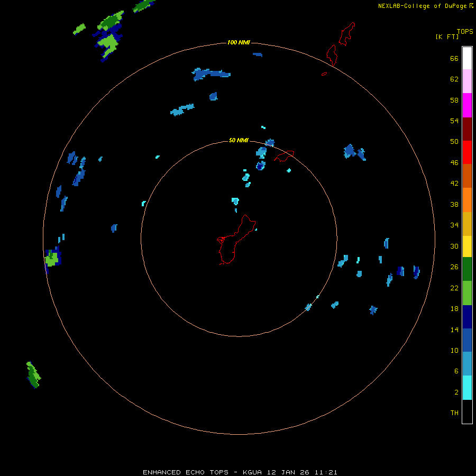The height and width of the screenshot is (476, 476).
Task: Click the legend value 62
Action: (x=454, y=79)
